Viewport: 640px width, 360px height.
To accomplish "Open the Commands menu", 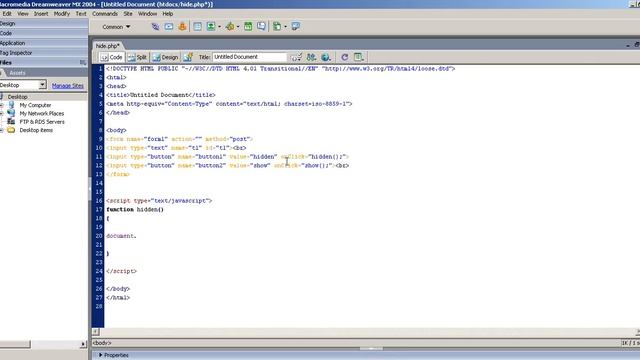I will tap(104, 13).
